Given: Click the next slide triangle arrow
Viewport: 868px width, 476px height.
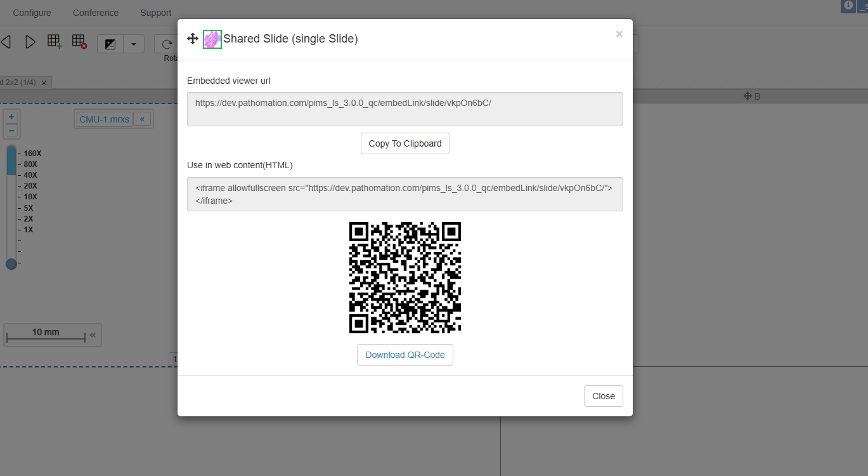Looking at the screenshot, I should point(30,43).
